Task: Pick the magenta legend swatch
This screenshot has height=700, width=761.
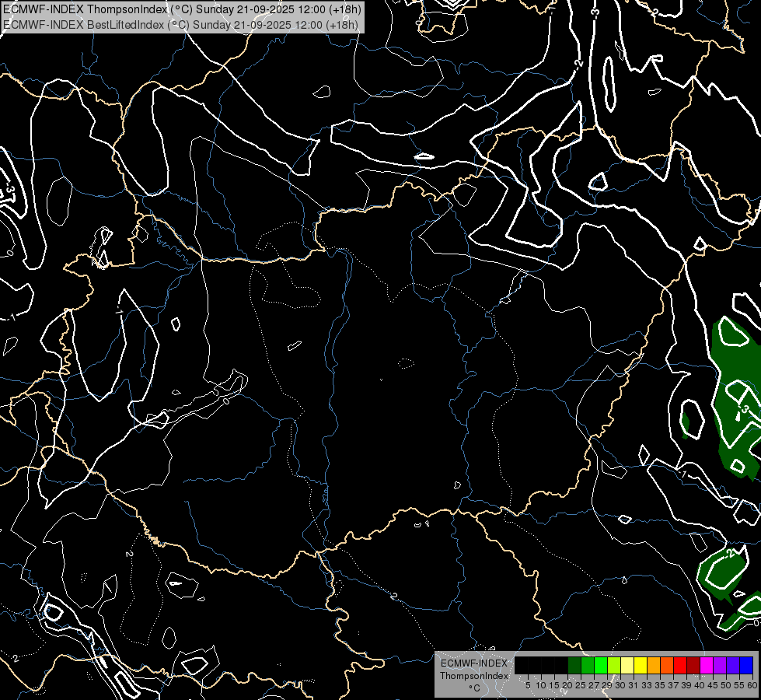Action: click(707, 665)
